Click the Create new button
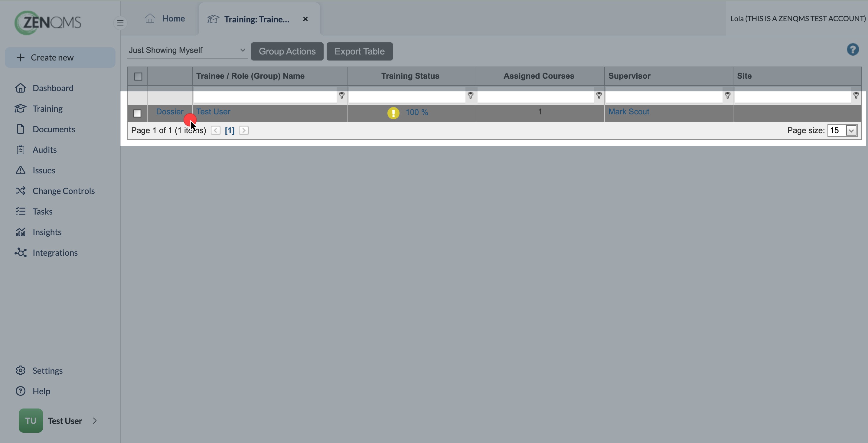868x443 pixels. tap(60, 57)
